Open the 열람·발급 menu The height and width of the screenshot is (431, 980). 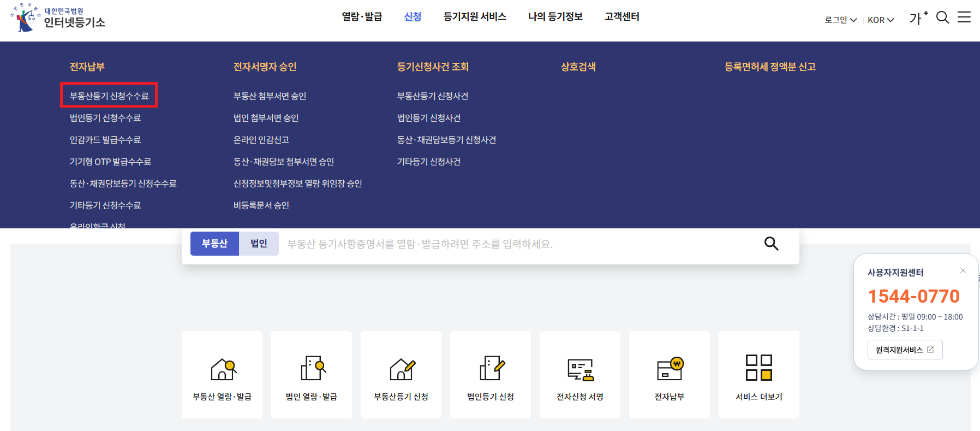362,17
